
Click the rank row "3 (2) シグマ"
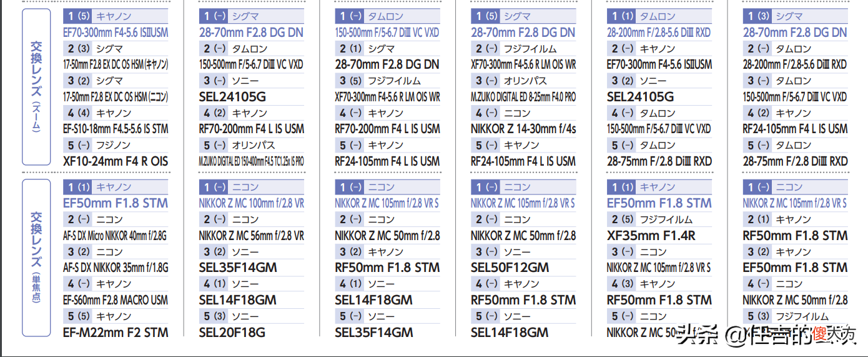pyautogui.click(x=116, y=81)
